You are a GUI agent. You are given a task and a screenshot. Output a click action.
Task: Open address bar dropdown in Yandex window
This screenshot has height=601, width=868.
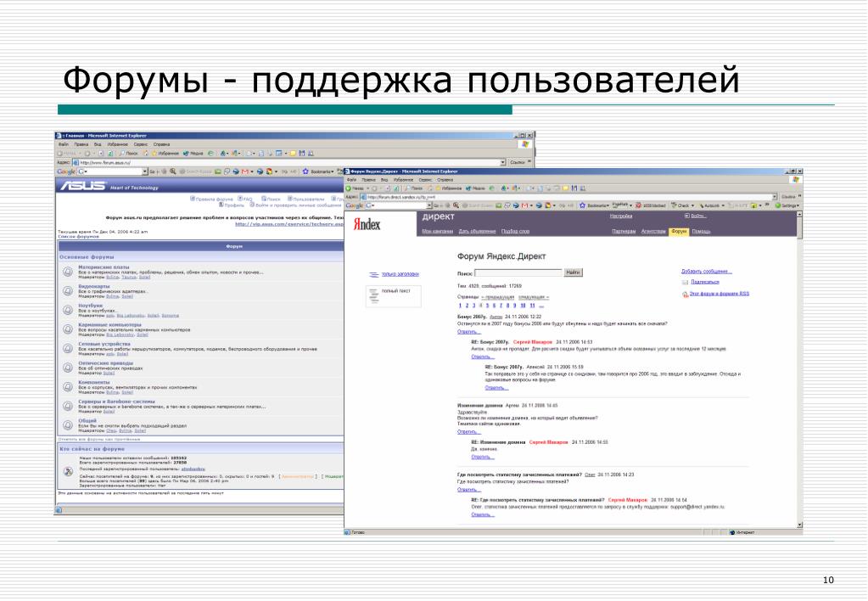775,197
